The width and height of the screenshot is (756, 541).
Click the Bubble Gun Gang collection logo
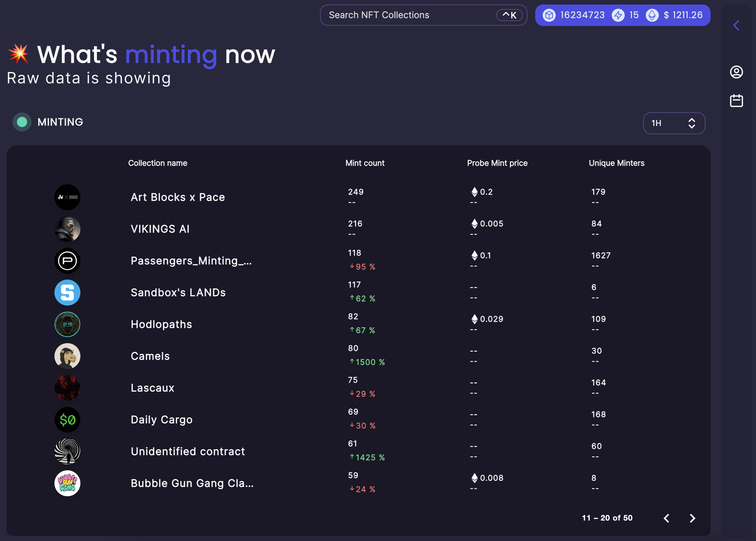click(x=67, y=483)
